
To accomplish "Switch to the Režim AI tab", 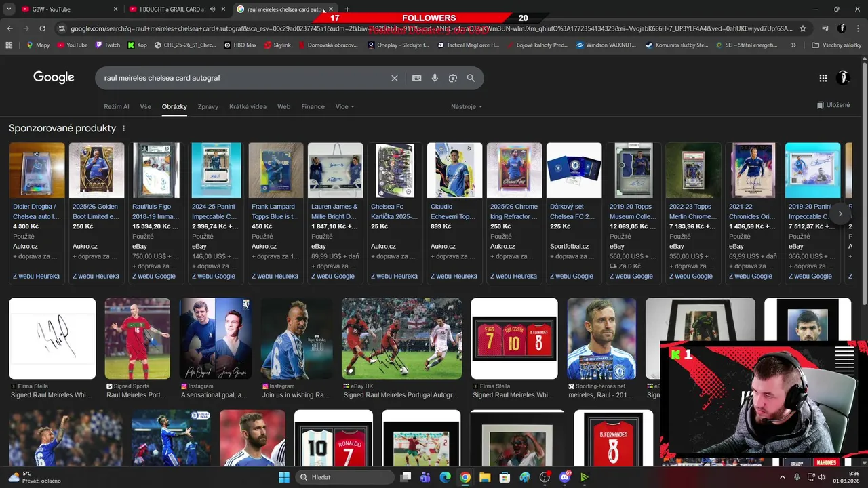I will point(116,106).
